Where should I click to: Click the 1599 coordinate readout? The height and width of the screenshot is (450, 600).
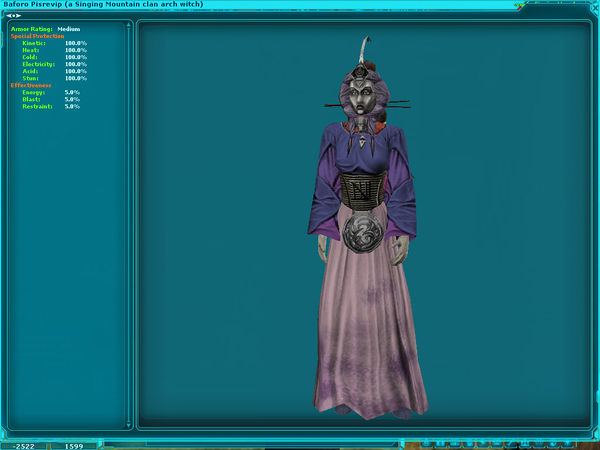tap(74, 444)
